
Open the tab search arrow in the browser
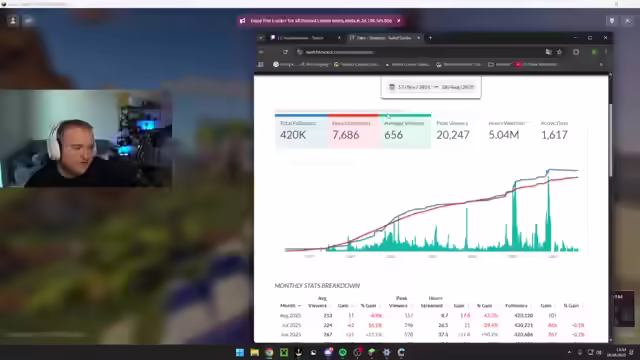[261, 38]
